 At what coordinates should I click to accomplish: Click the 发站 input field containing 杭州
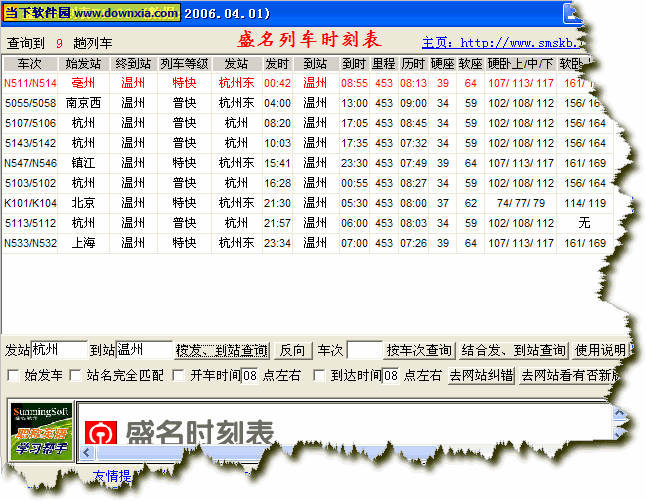click(x=59, y=350)
